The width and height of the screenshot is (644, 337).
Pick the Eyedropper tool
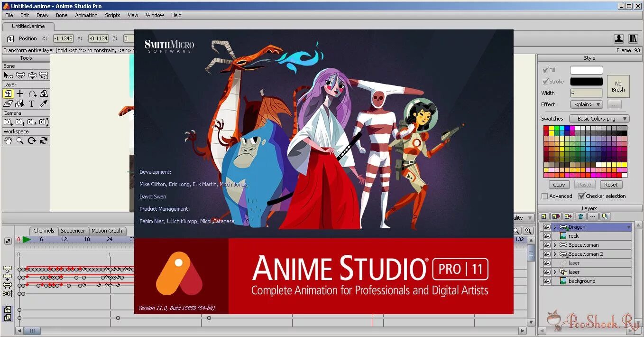click(x=44, y=103)
